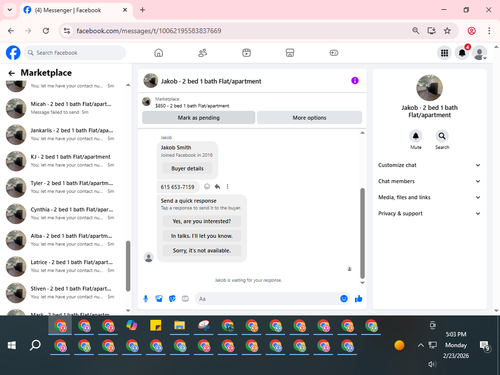Viewport: 500px width, 375px height.
Task: Expand Privacy & support section
Action: point(429,213)
